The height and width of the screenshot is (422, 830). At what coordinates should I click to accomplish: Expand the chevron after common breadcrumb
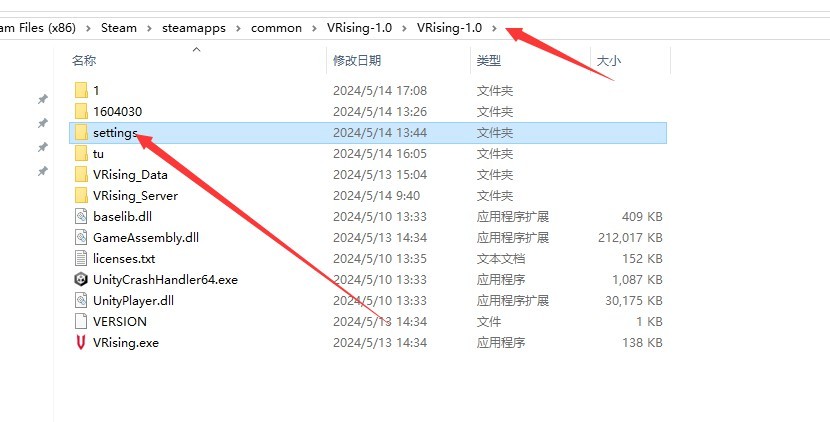pos(314,28)
